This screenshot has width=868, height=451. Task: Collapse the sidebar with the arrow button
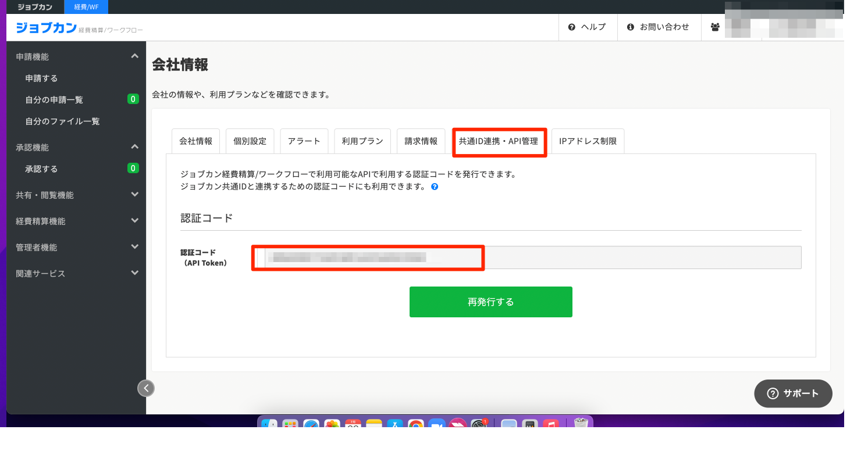146,388
